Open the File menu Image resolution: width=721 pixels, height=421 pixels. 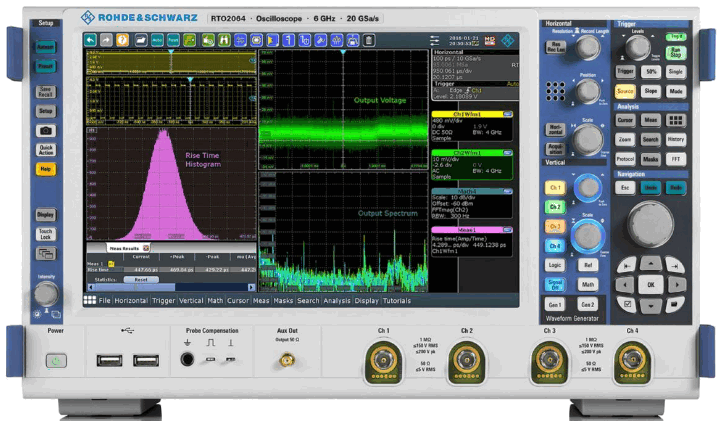coord(104,301)
